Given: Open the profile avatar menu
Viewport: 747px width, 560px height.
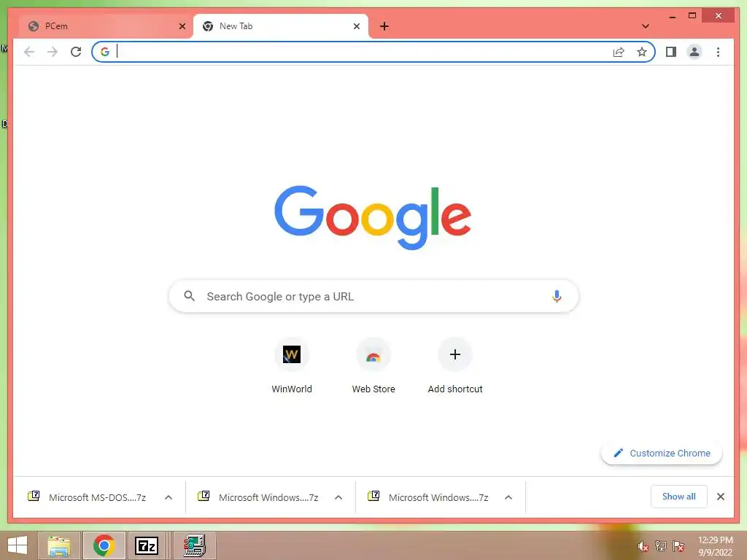Looking at the screenshot, I should [694, 52].
